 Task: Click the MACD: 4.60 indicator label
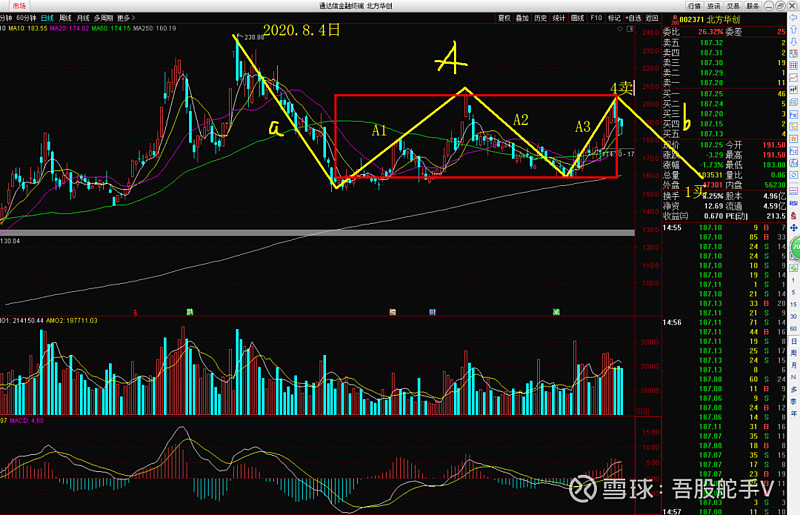click(27, 421)
